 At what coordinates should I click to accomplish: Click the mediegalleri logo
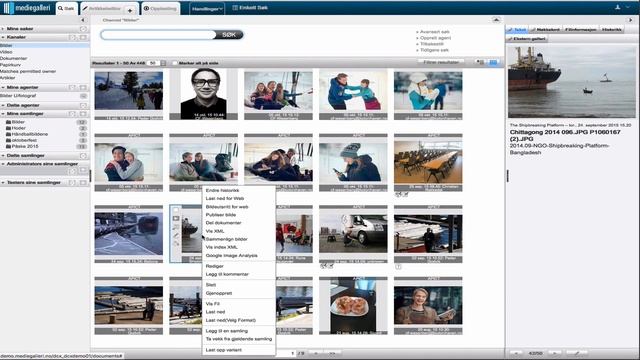27,8
